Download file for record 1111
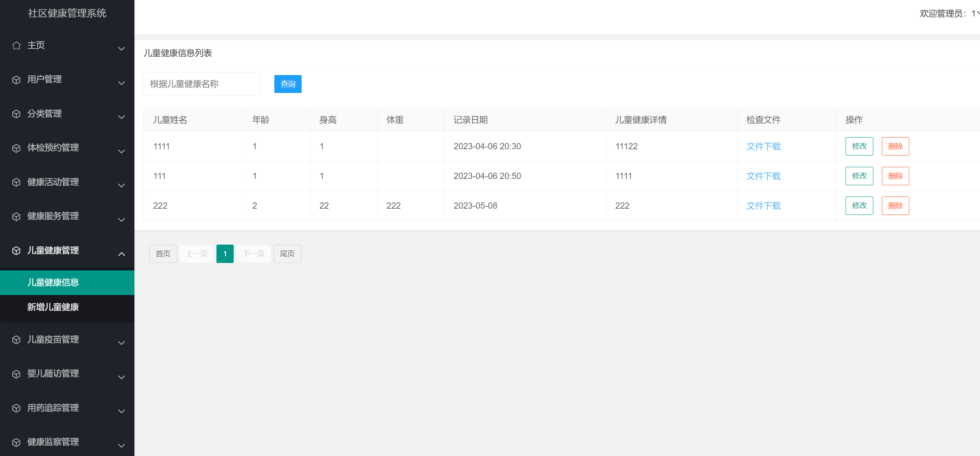 click(763, 146)
